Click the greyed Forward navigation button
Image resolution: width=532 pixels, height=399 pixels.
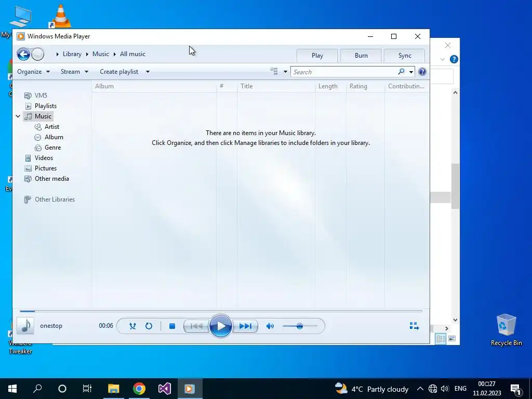click(37, 54)
